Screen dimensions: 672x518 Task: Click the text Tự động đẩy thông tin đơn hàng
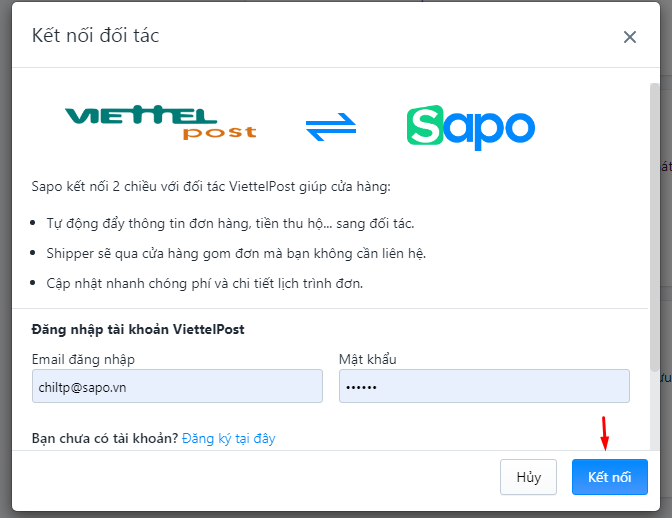(149, 224)
